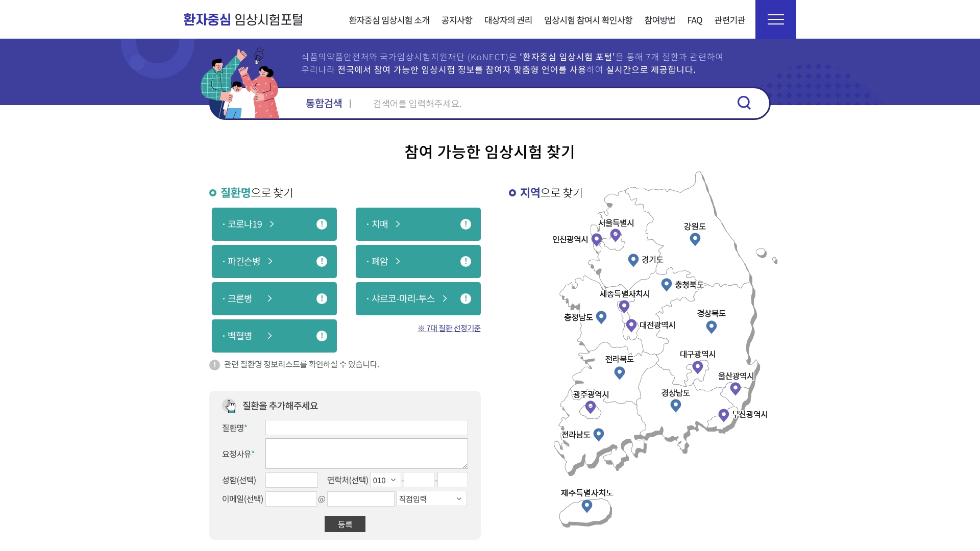Screen dimensions: 980x551
Task: Open the 직접입력 email domain dropdown
Action: pos(431,498)
